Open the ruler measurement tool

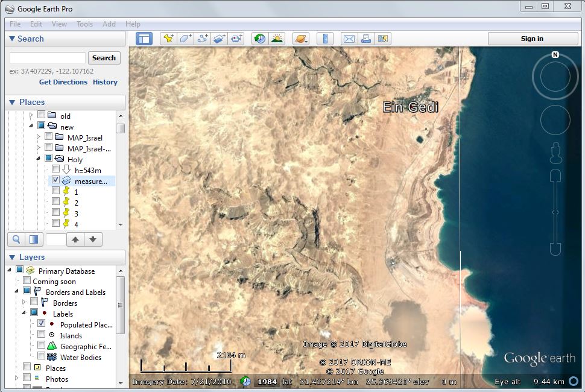[325, 39]
